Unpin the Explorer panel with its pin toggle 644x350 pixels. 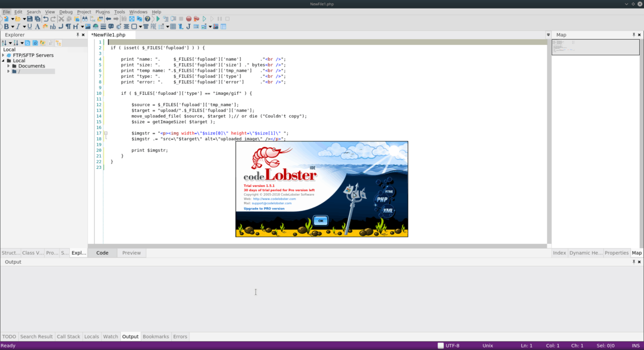[x=78, y=34]
